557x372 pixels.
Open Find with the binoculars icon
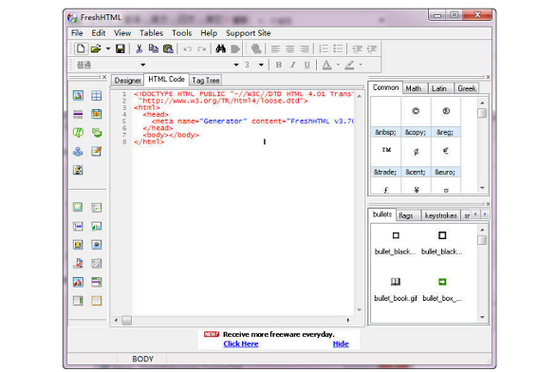coord(221,49)
